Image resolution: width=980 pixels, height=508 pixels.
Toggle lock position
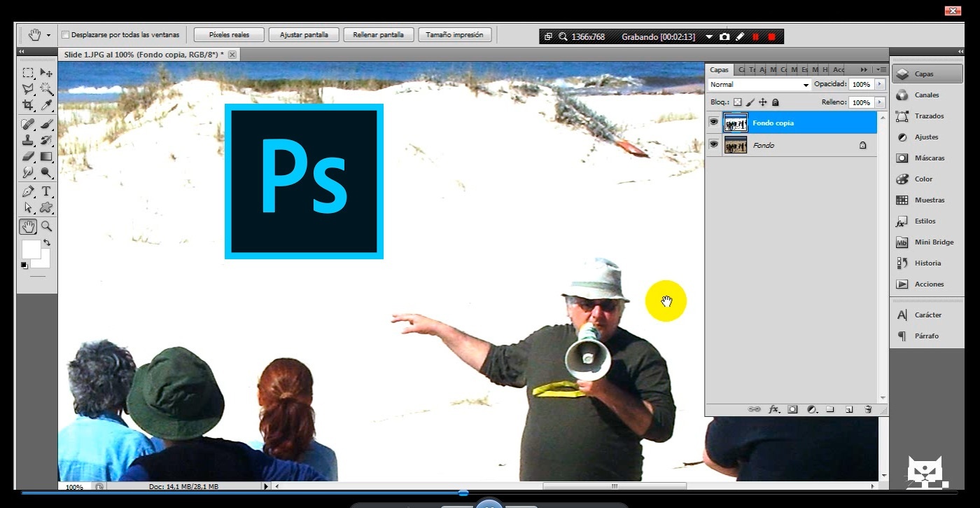point(763,102)
